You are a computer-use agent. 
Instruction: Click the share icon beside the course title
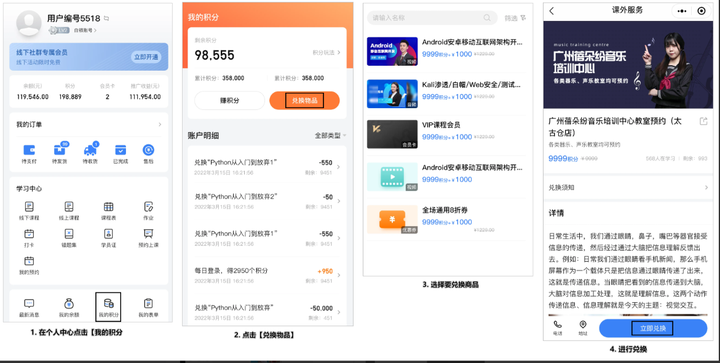coord(703,121)
